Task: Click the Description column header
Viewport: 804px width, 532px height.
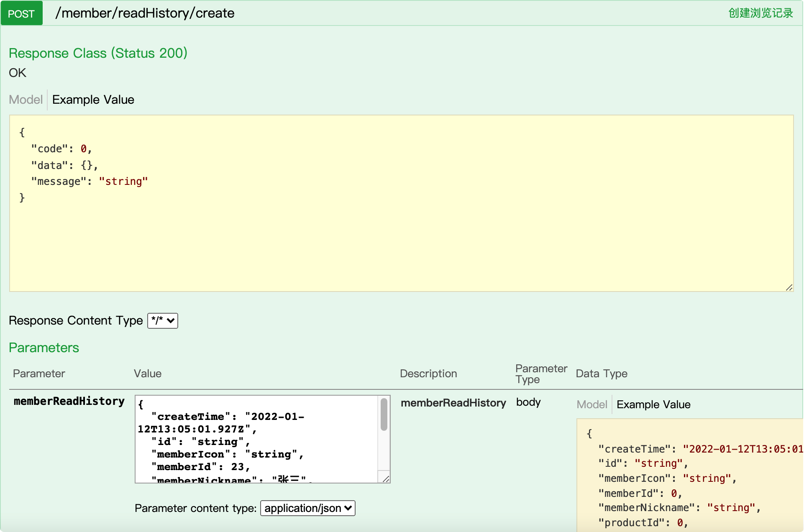Action: pos(428,373)
